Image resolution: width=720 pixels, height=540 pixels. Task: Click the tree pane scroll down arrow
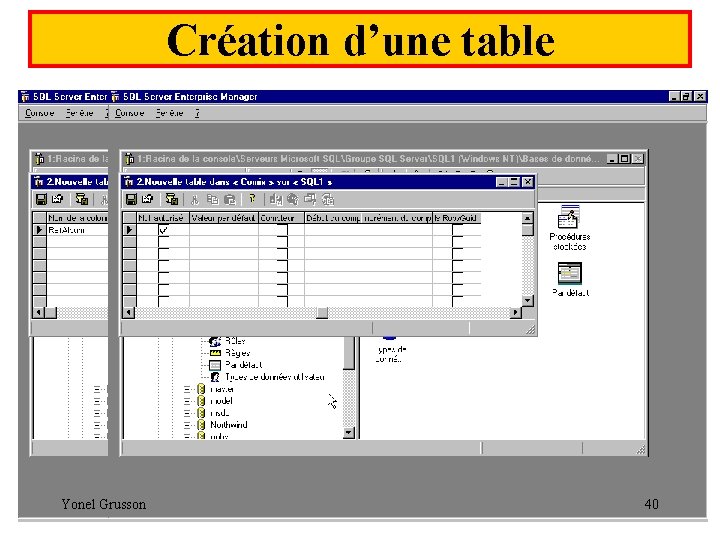[x=349, y=433]
